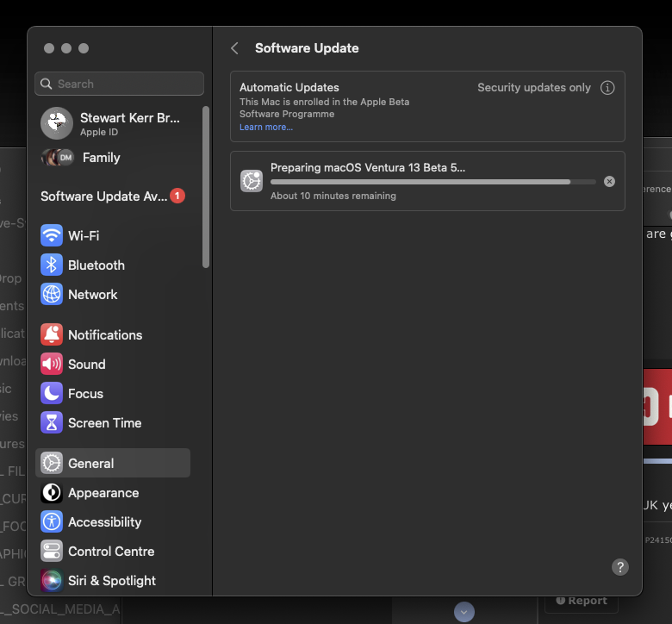The height and width of the screenshot is (624, 672).
Task: Click the Accessibility label
Action: pos(104,522)
